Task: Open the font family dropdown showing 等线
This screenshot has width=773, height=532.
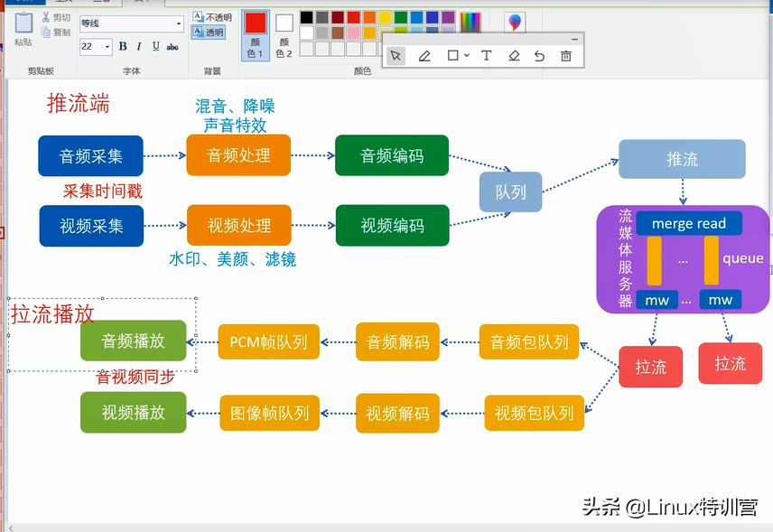Action: 179,22
